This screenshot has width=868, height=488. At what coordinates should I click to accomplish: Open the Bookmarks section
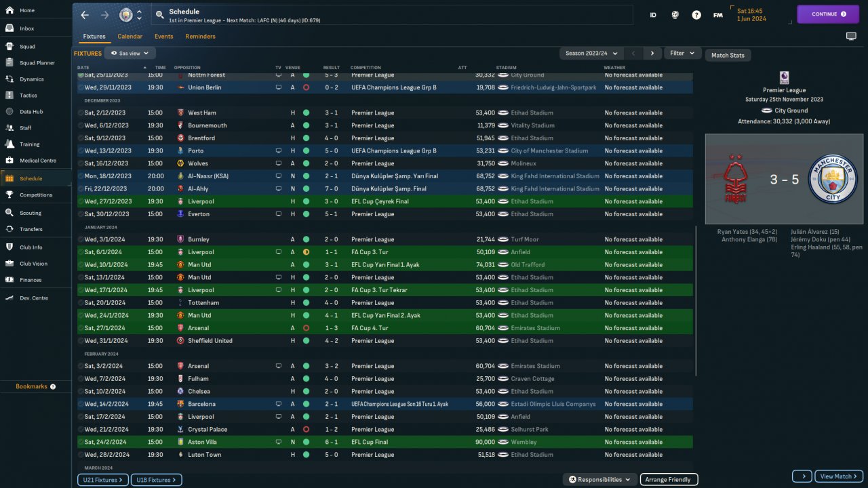point(35,386)
